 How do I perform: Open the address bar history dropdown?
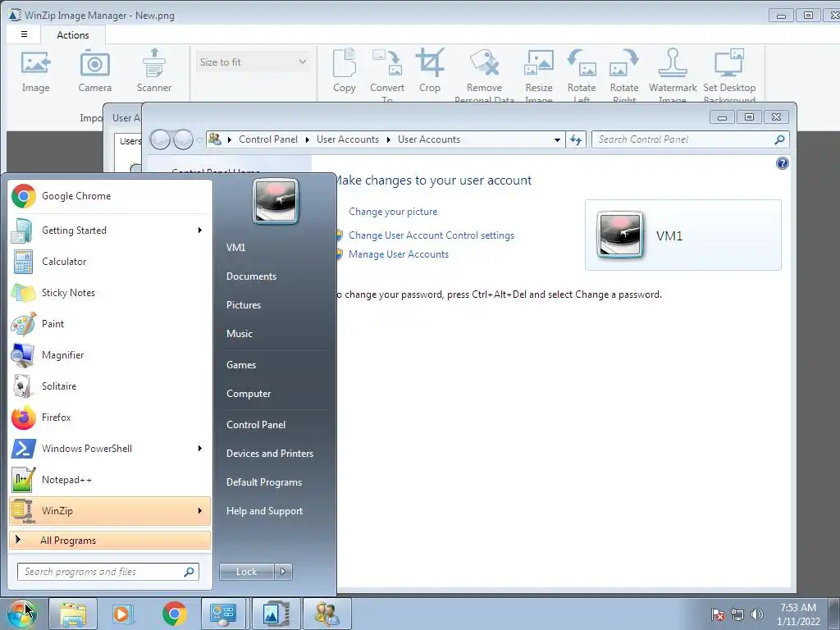pos(557,139)
